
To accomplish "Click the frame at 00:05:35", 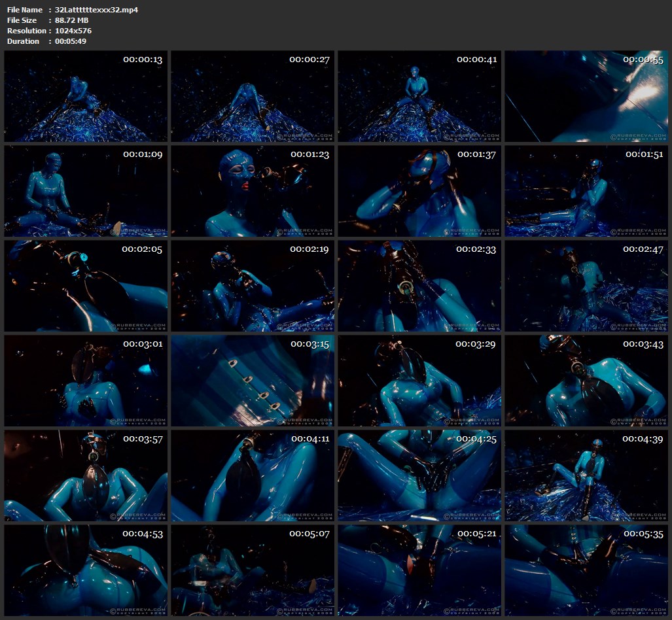I will click(x=586, y=571).
